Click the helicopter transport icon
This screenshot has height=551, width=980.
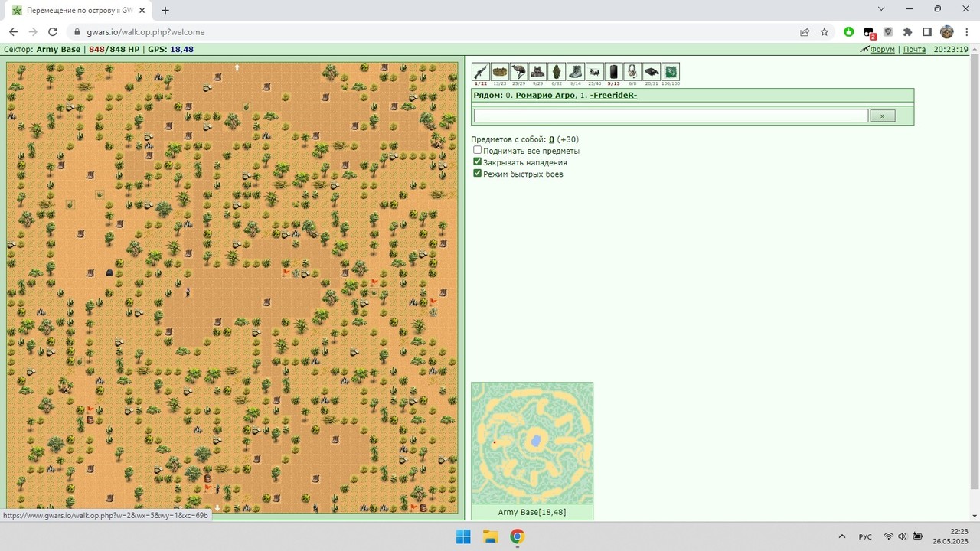click(594, 71)
